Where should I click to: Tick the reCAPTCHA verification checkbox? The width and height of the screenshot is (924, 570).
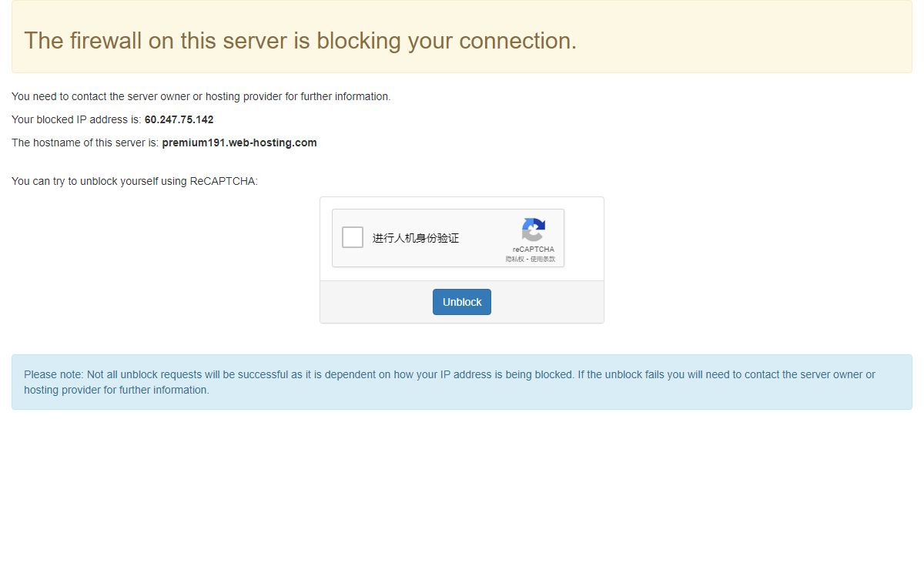pyautogui.click(x=353, y=237)
